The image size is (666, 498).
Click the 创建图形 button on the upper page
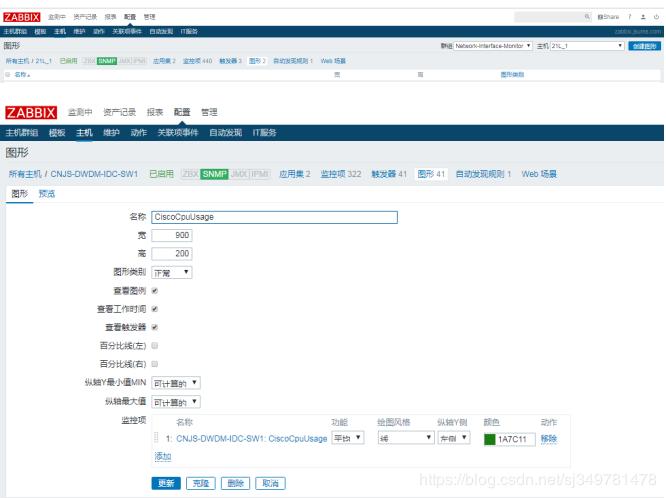pos(644,46)
